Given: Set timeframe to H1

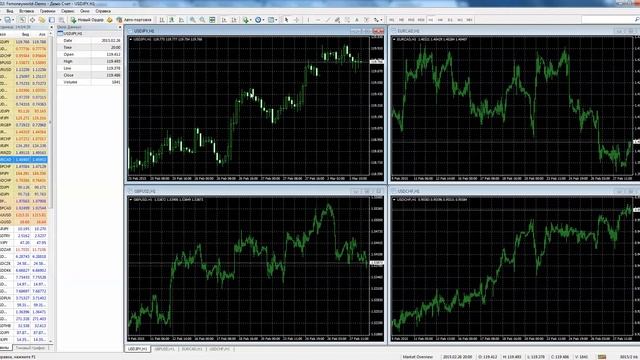Looking at the screenshot, I should pos(431,20).
